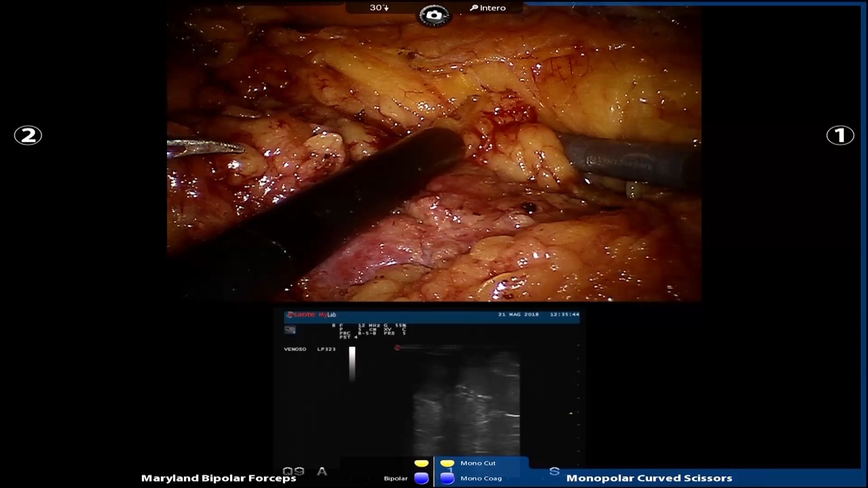Click the 30° down endoscope angle indicator
This screenshot has width=868, height=488.
[379, 8]
